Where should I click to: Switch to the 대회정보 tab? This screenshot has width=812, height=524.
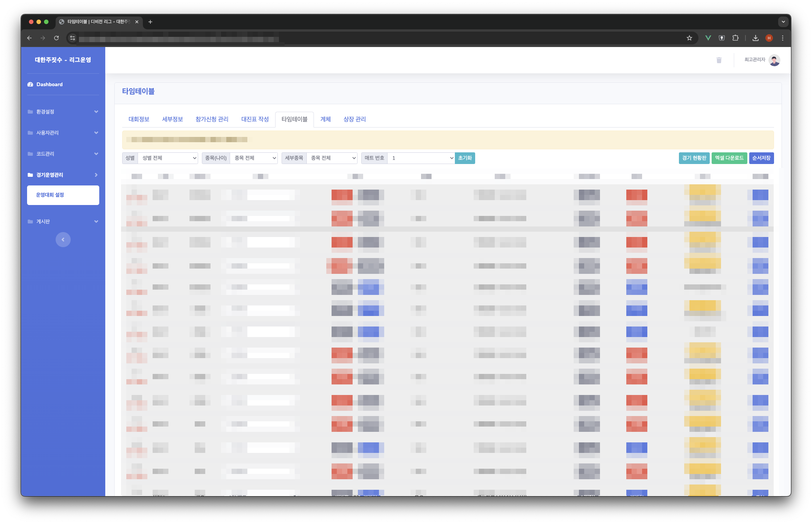[139, 119]
